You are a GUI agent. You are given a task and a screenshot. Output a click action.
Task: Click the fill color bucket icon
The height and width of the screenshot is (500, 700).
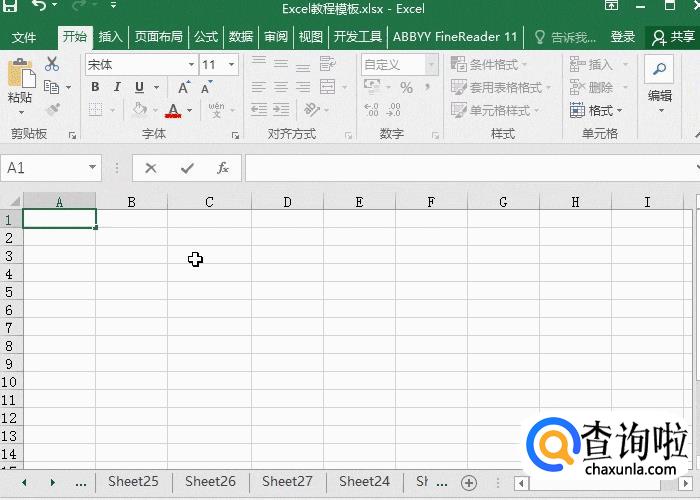tap(140, 109)
